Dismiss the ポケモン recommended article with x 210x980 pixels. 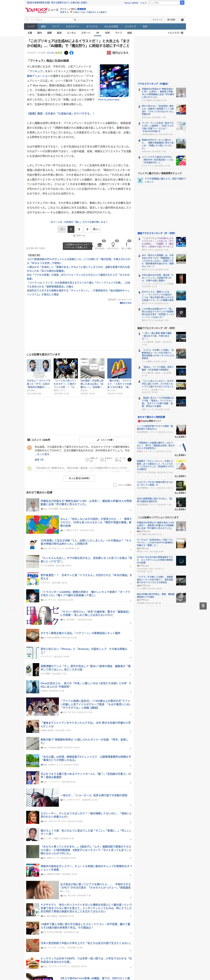coord(131,641)
